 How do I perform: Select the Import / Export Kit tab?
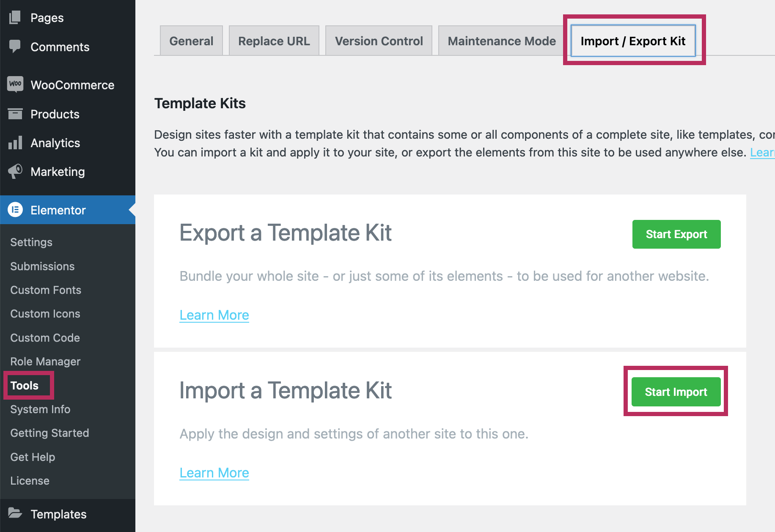click(x=633, y=41)
